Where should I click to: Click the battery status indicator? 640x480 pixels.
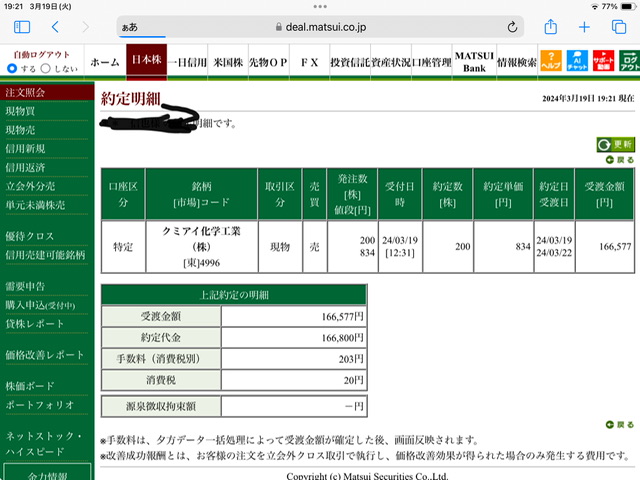coord(629,7)
